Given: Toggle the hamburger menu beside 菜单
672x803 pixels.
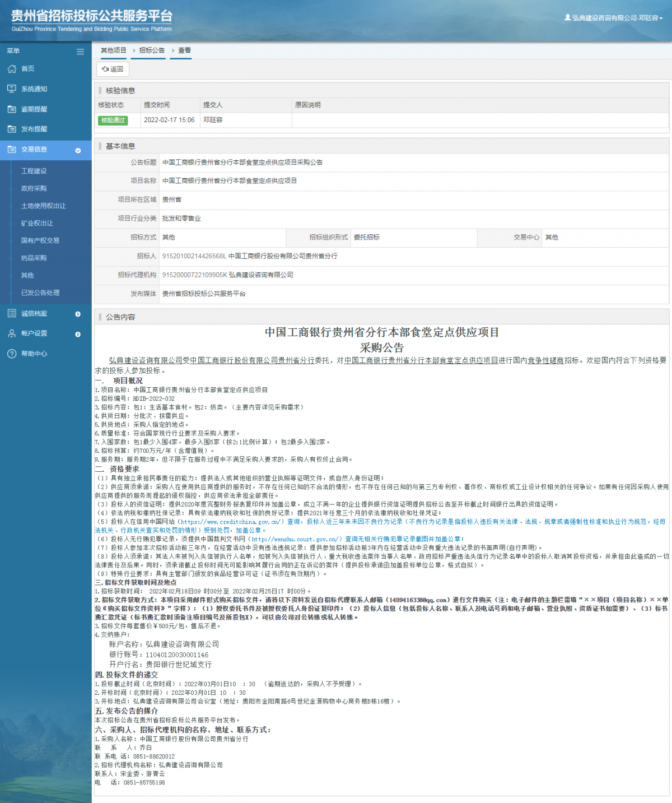Looking at the screenshot, I should [x=80, y=51].
